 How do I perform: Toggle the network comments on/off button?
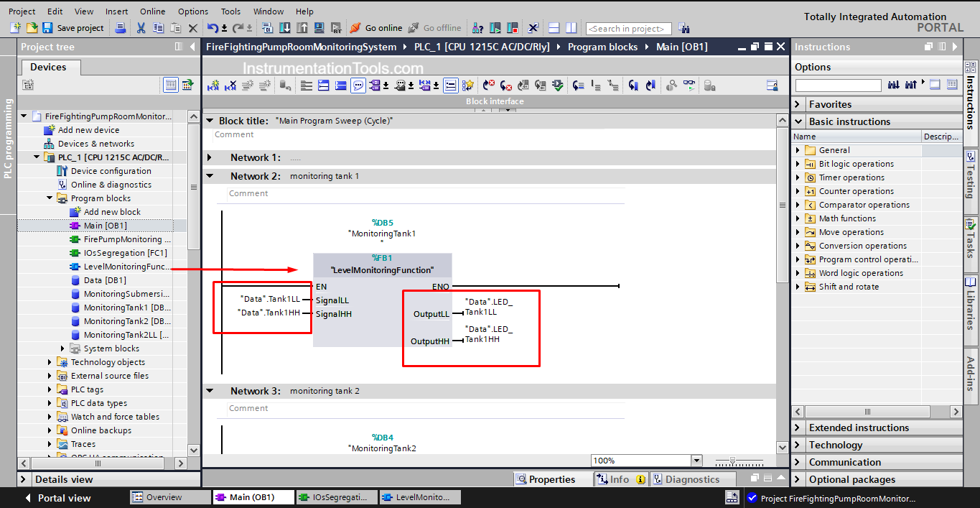[450, 86]
